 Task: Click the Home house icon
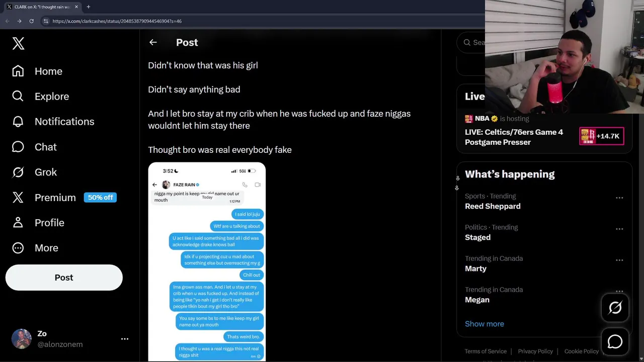[x=18, y=71]
